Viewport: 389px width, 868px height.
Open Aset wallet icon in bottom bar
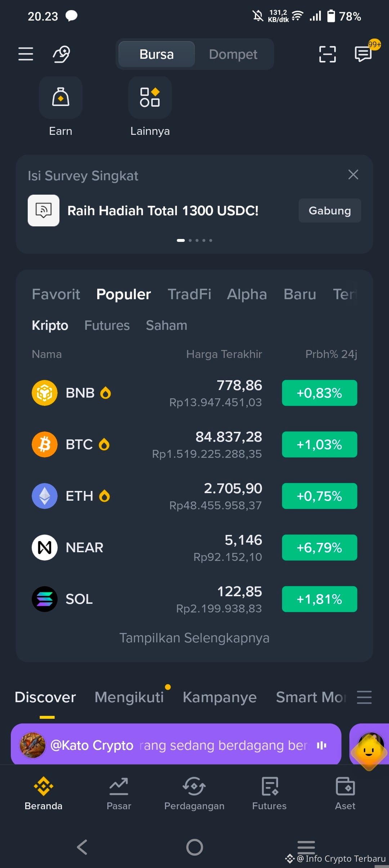click(x=345, y=793)
